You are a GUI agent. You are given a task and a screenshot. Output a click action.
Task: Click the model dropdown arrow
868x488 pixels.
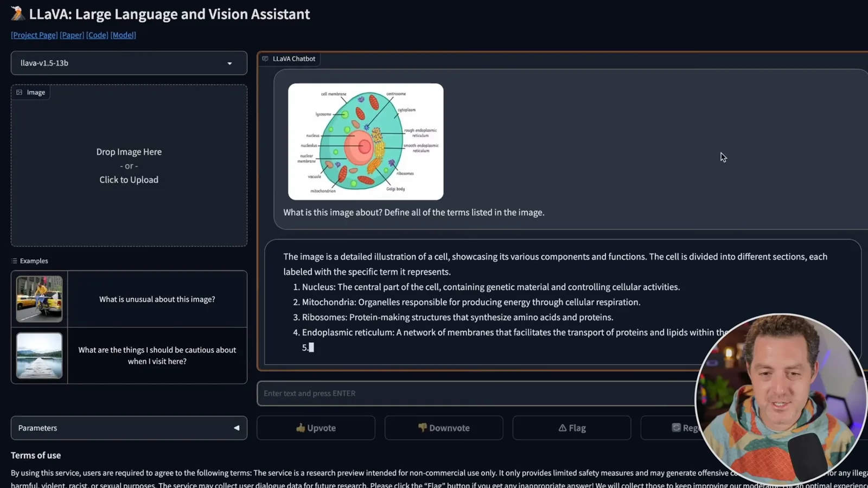coord(229,63)
